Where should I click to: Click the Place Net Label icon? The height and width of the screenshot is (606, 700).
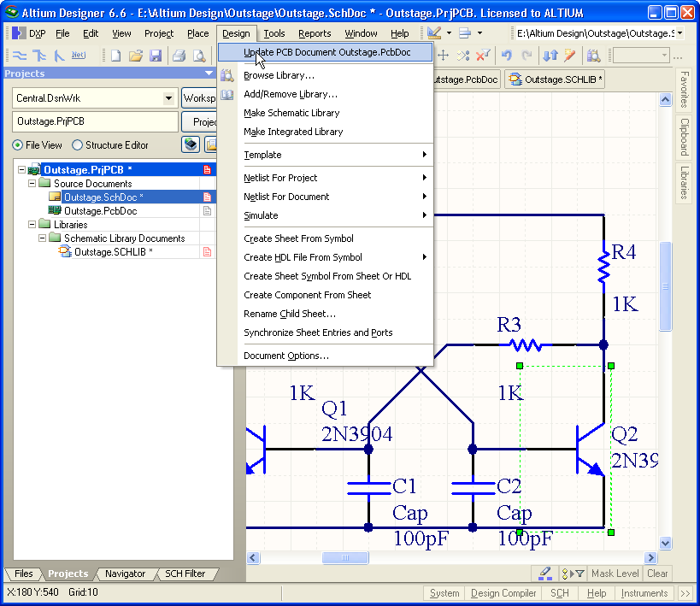click(79, 56)
